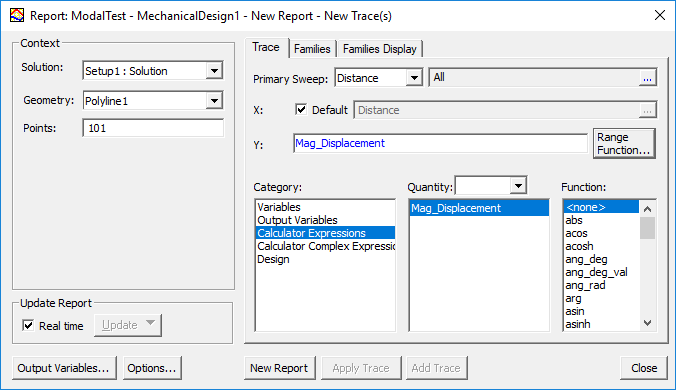The height and width of the screenshot is (390, 676).
Task: Select asin function
Action: click(601, 311)
